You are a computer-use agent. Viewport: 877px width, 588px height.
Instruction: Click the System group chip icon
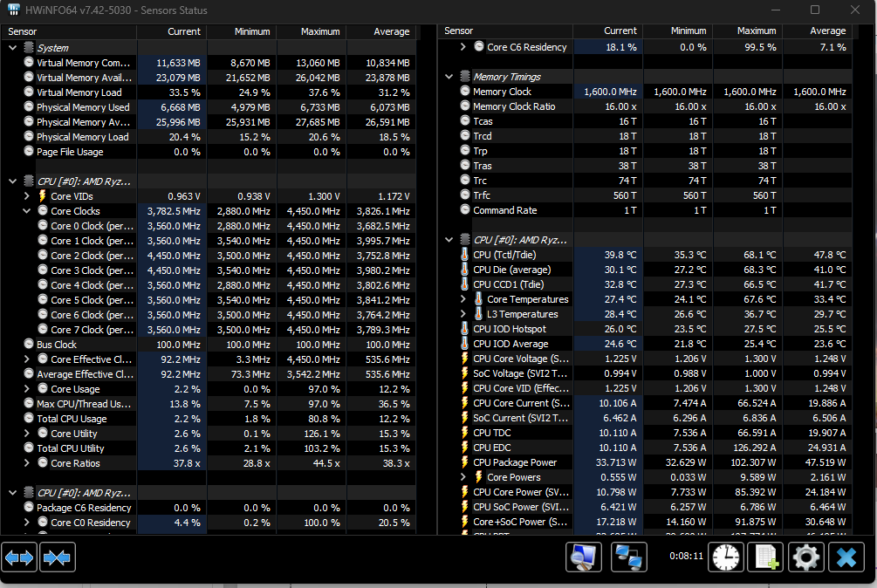tap(29, 47)
